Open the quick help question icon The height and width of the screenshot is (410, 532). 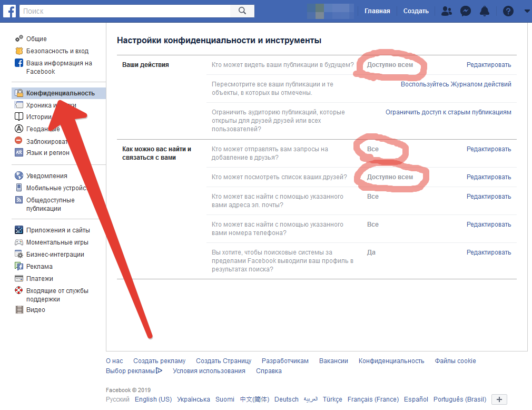point(508,11)
